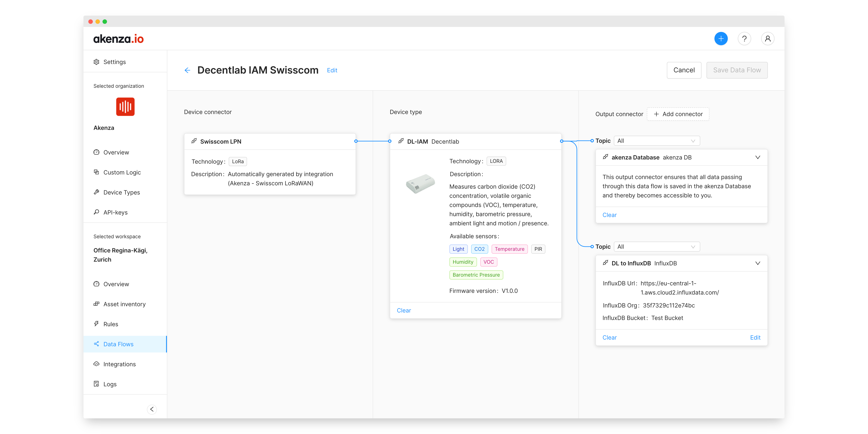Click the InfluxDB Bucket 'Test Bucket' value
Viewport: 868px width, 434px height.
pyautogui.click(x=667, y=318)
